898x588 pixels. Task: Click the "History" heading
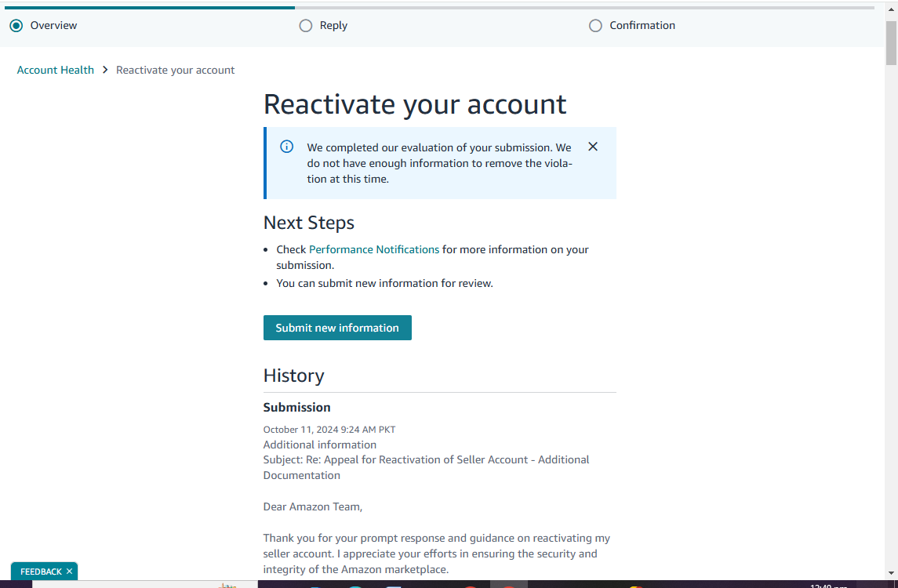click(x=294, y=376)
